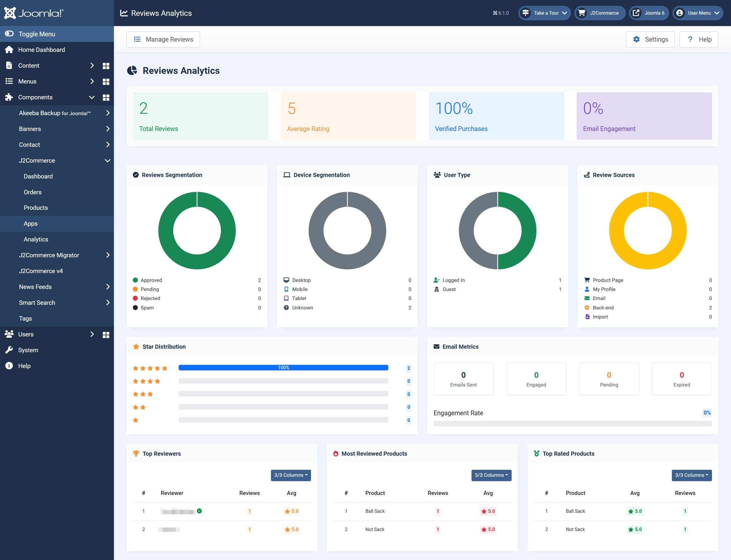Open the Content dashboard grid icon

pos(106,66)
